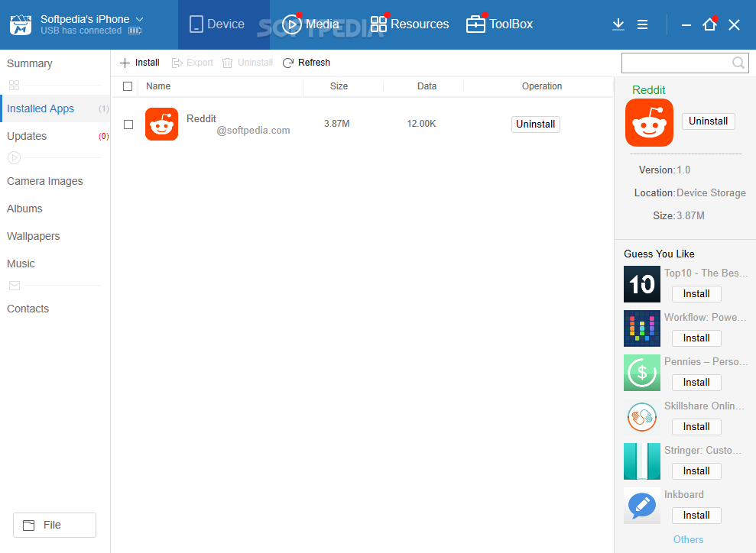Click the File button at bottom left
Screen dimensions: 756x553
[54, 525]
